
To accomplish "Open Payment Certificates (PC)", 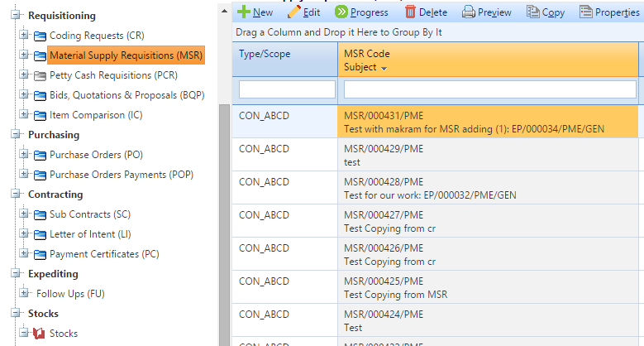I will coord(104,254).
